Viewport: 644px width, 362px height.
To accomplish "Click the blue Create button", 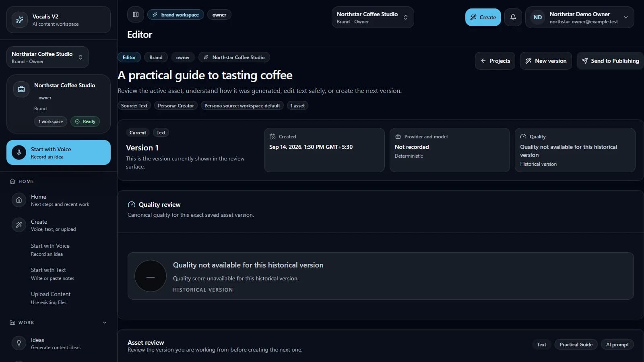I will (x=483, y=17).
